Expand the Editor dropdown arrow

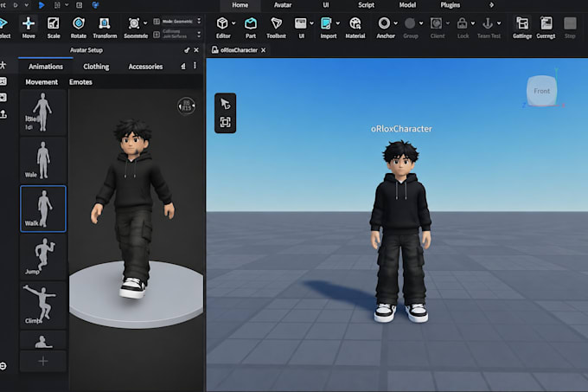233,23
